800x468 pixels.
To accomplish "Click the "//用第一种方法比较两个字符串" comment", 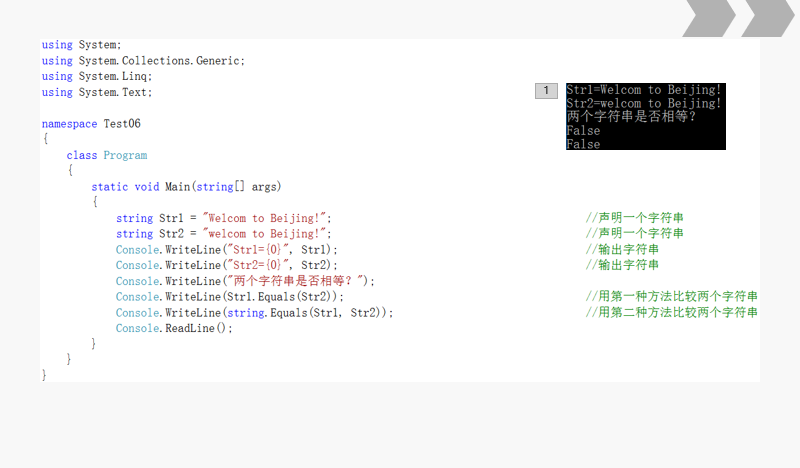I will tap(671, 297).
